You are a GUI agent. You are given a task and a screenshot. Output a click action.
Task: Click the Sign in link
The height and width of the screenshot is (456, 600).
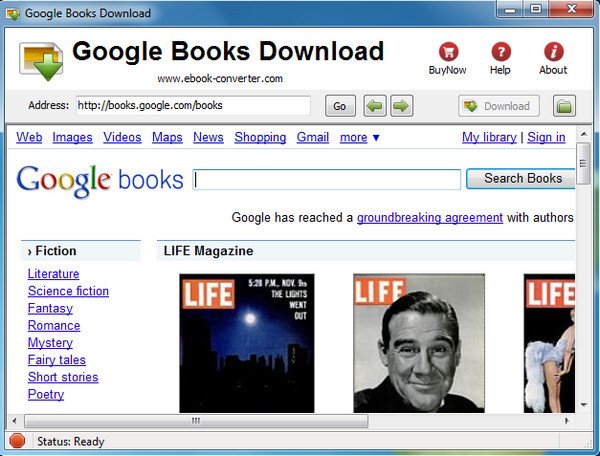tap(546, 137)
